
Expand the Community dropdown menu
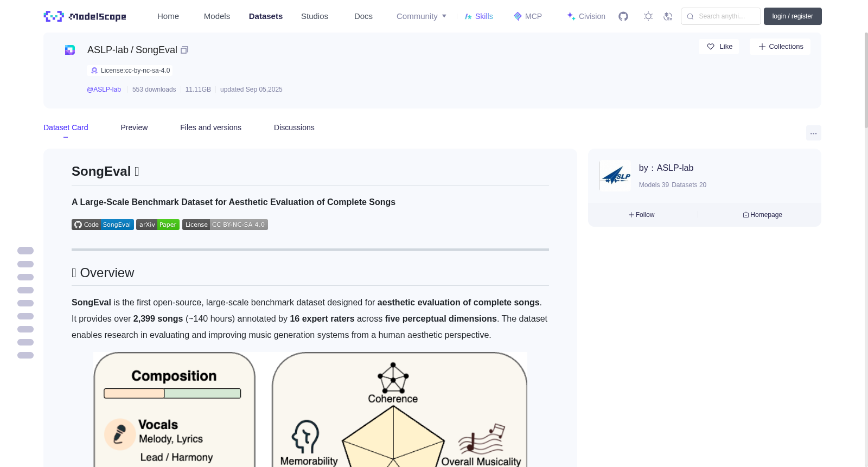[x=422, y=16]
